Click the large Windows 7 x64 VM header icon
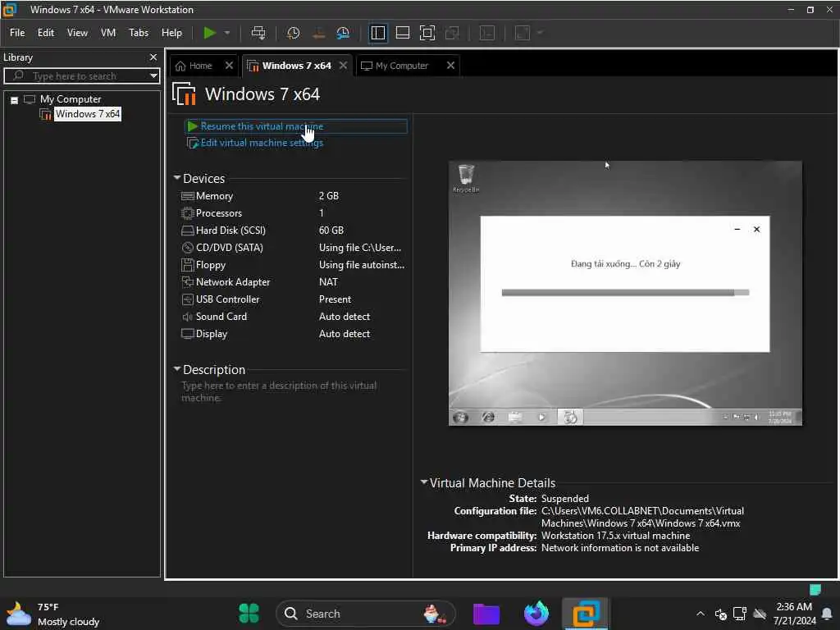 point(184,94)
